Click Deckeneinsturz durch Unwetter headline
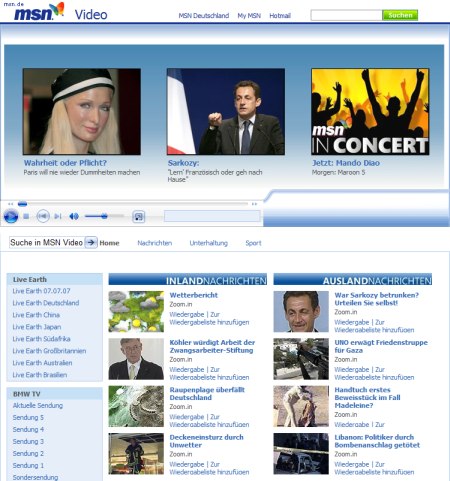The width and height of the screenshot is (450, 481). [x=206, y=441]
